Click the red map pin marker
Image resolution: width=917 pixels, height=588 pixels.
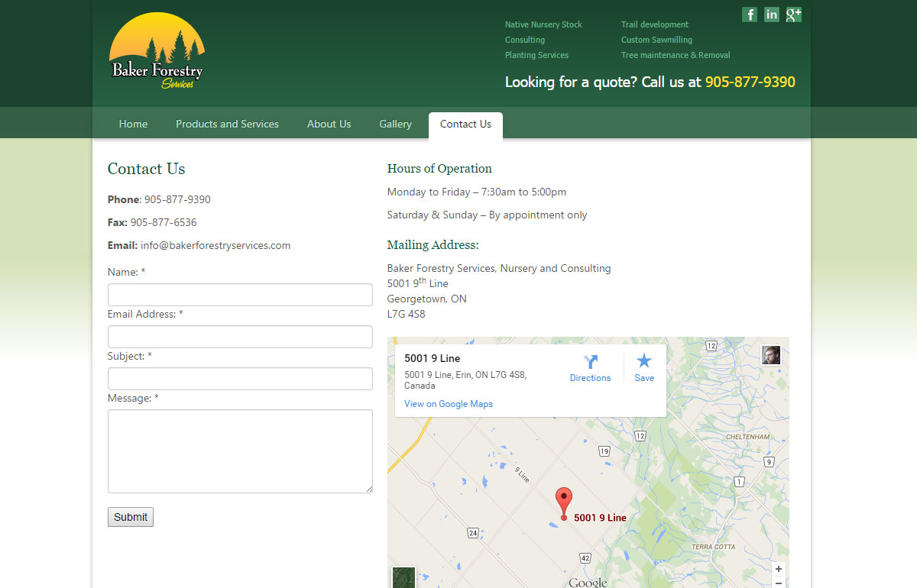click(x=564, y=502)
